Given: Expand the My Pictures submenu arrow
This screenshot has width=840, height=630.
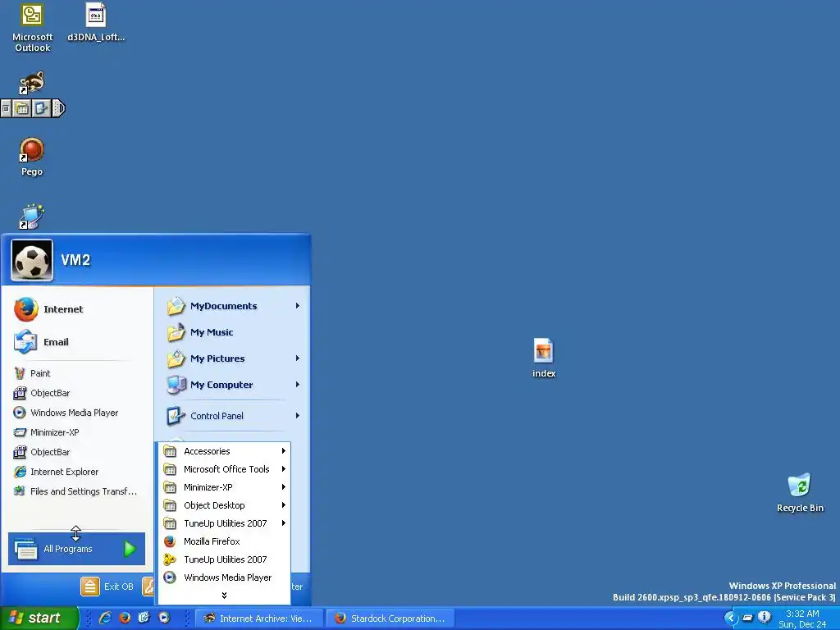Looking at the screenshot, I should tap(297, 358).
